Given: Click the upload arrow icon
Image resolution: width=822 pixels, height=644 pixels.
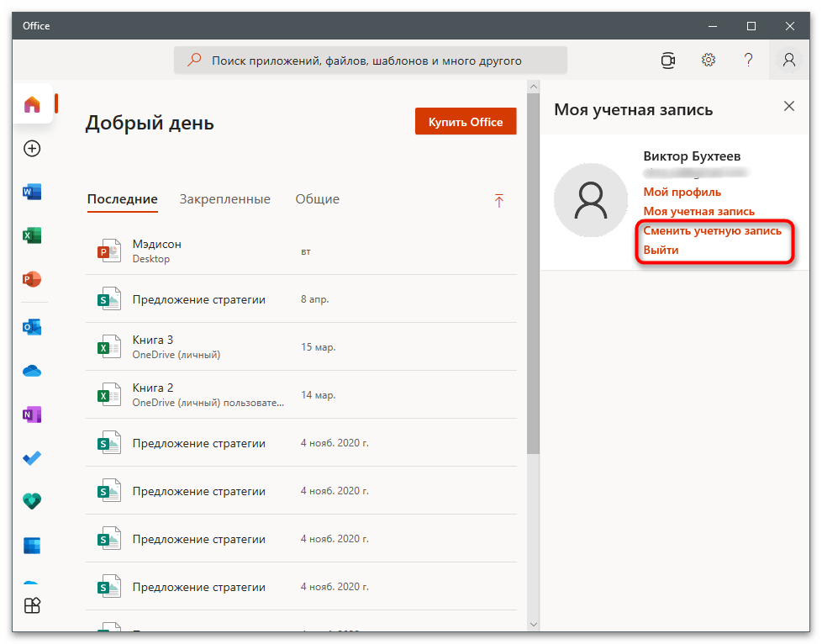Looking at the screenshot, I should 498,200.
